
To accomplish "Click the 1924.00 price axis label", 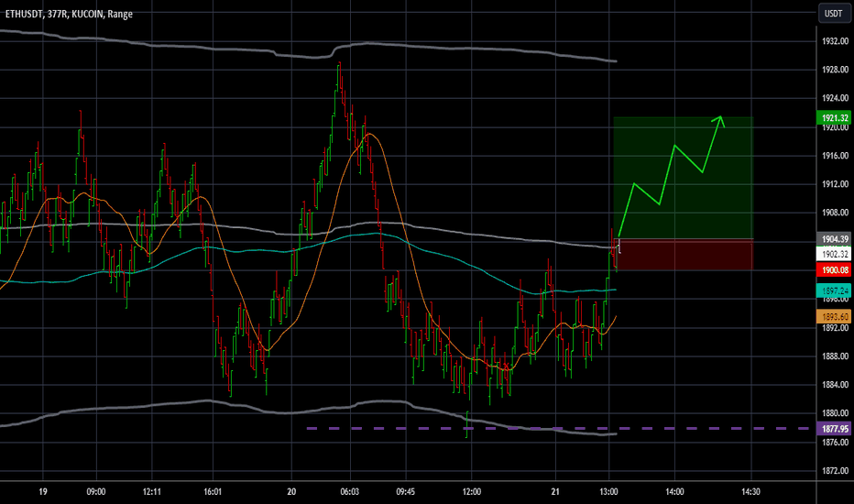I will click(835, 97).
